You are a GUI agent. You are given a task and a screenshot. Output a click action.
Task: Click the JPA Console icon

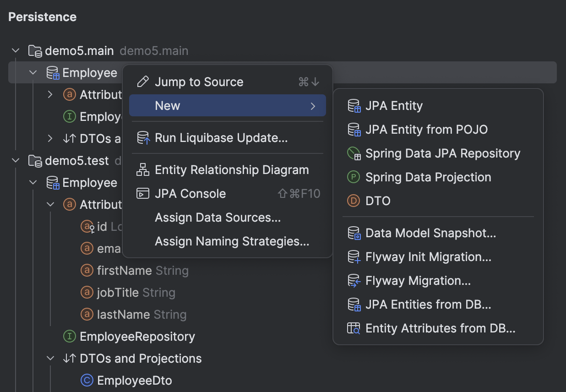tap(142, 193)
